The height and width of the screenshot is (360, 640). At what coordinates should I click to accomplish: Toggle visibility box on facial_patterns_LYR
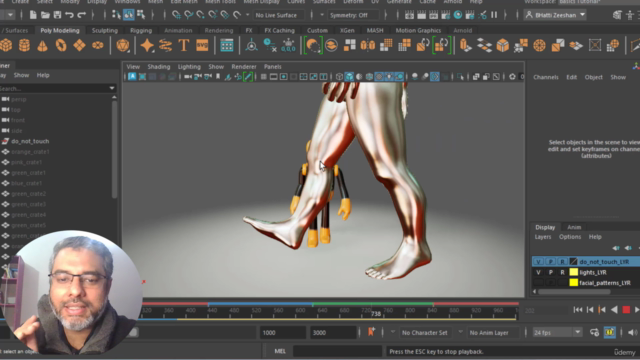point(538,282)
